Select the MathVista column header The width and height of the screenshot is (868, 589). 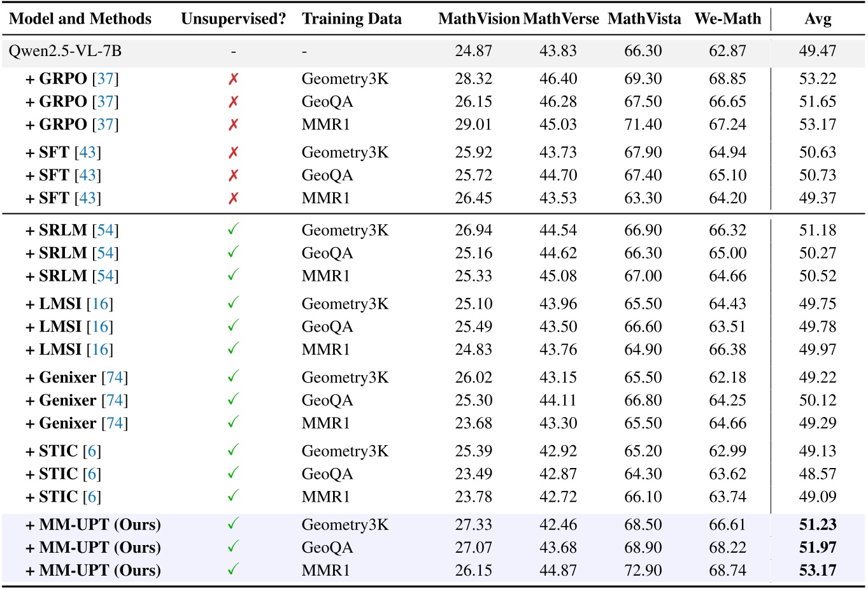coord(644,19)
